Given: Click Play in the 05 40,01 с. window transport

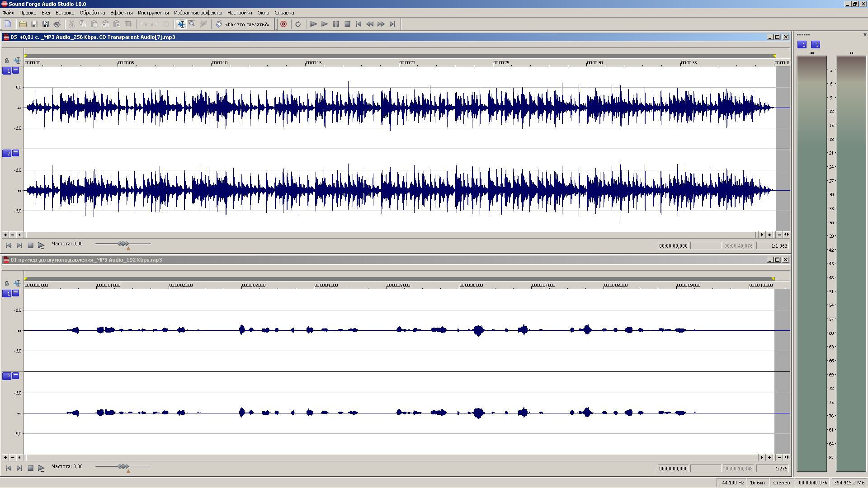Looking at the screenshot, I should (x=41, y=245).
